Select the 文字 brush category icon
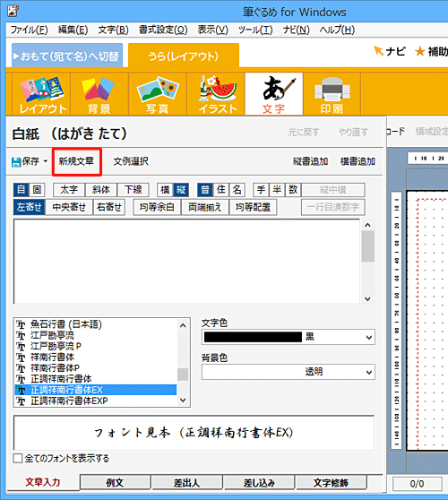Image resolution: width=448 pixels, height=500 pixels. tap(274, 94)
